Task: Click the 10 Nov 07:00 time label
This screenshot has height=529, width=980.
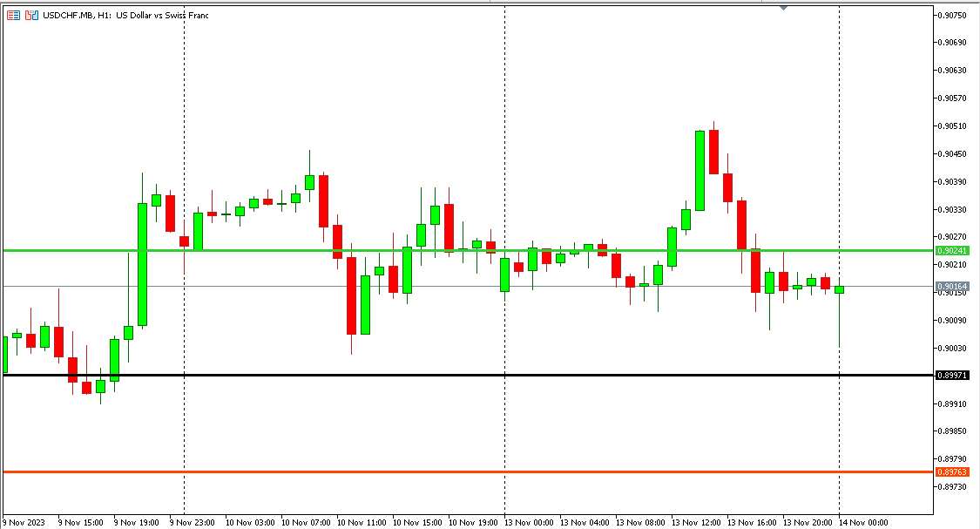Action: pos(306,523)
